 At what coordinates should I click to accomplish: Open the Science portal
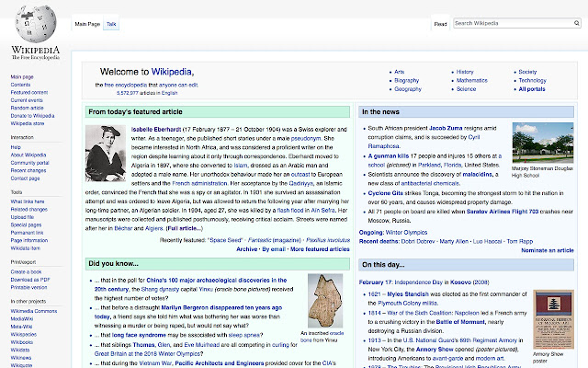(x=466, y=89)
